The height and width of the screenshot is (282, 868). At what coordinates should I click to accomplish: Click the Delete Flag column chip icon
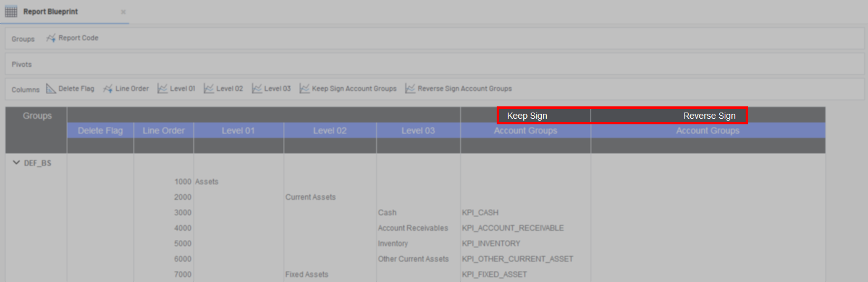click(x=51, y=89)
